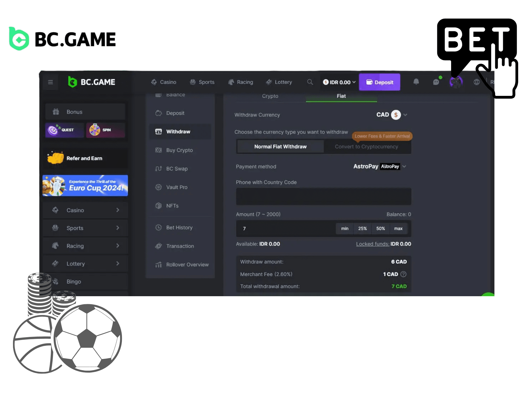This screenshot has height=399, width=532.
Task: Open the Quest banner
Action: tap(65, 130)
